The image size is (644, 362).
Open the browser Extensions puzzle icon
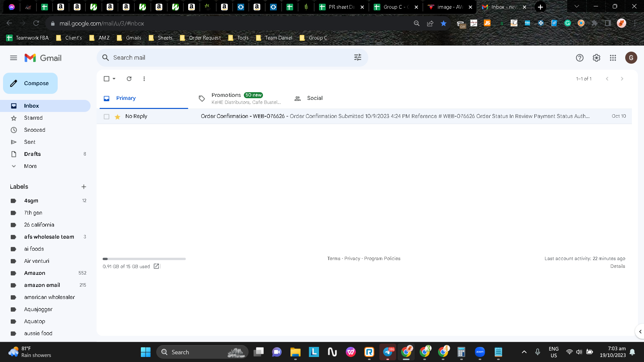coord(594,23)
